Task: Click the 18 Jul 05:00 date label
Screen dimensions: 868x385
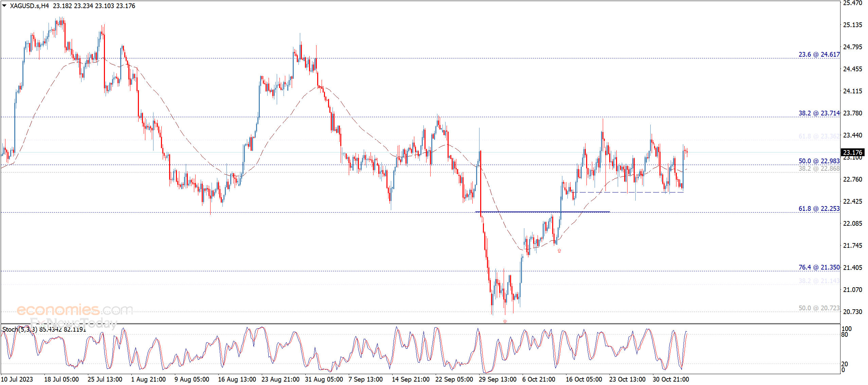Action: pos(61,379)
